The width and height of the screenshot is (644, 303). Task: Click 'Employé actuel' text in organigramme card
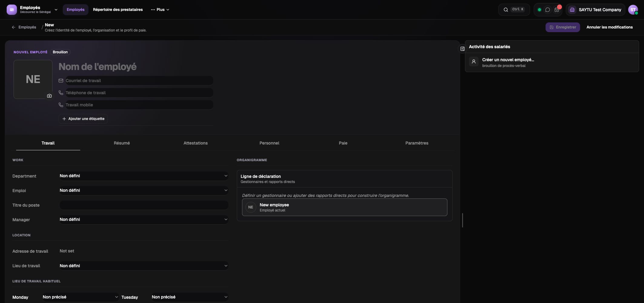click(272, 210)
